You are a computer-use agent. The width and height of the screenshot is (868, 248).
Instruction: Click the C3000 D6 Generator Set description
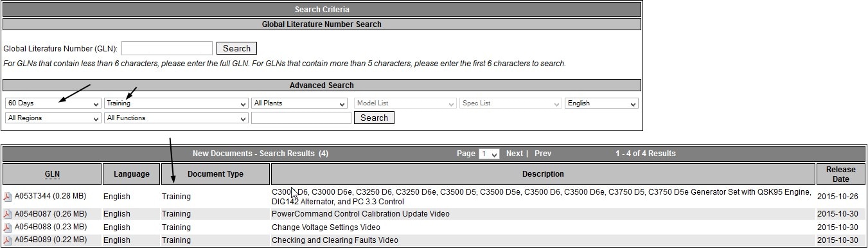tap(542, 197)
